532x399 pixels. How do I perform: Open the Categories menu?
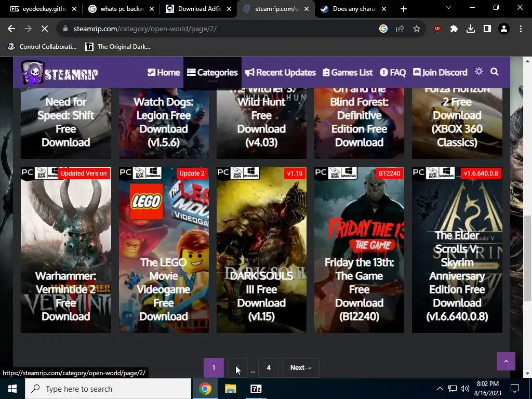coord(212,72)
